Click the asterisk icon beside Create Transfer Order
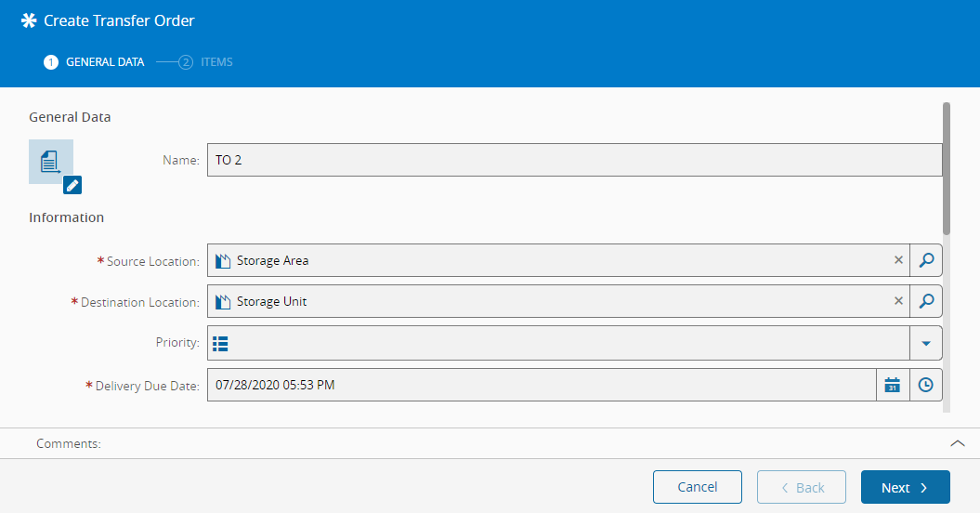The height and width of the screenshot is (513, 980). coord(29,20)
